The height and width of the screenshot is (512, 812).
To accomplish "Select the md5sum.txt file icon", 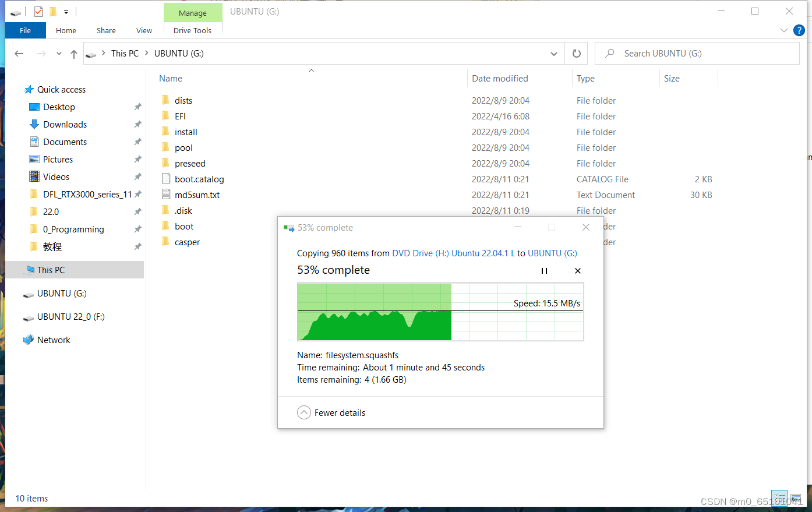I will pyautogui.click(x=165, y=195).
